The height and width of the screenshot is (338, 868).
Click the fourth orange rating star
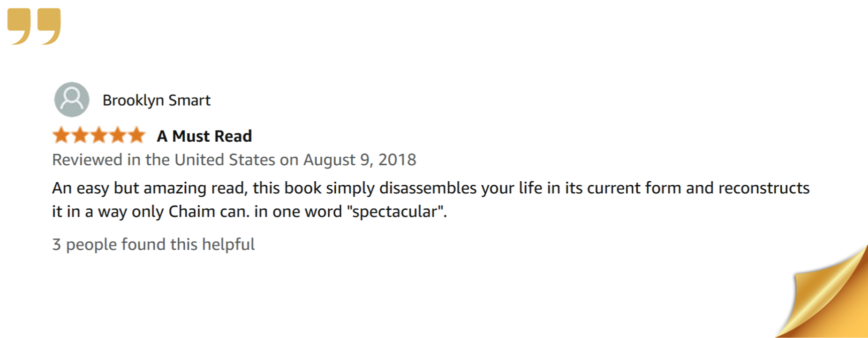pyautogui.click(x=118, y=135)
